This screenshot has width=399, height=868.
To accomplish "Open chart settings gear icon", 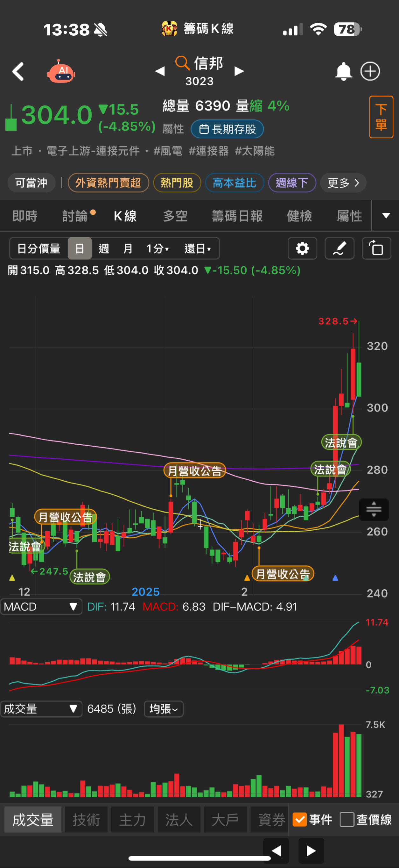I will tap(302, 248).
